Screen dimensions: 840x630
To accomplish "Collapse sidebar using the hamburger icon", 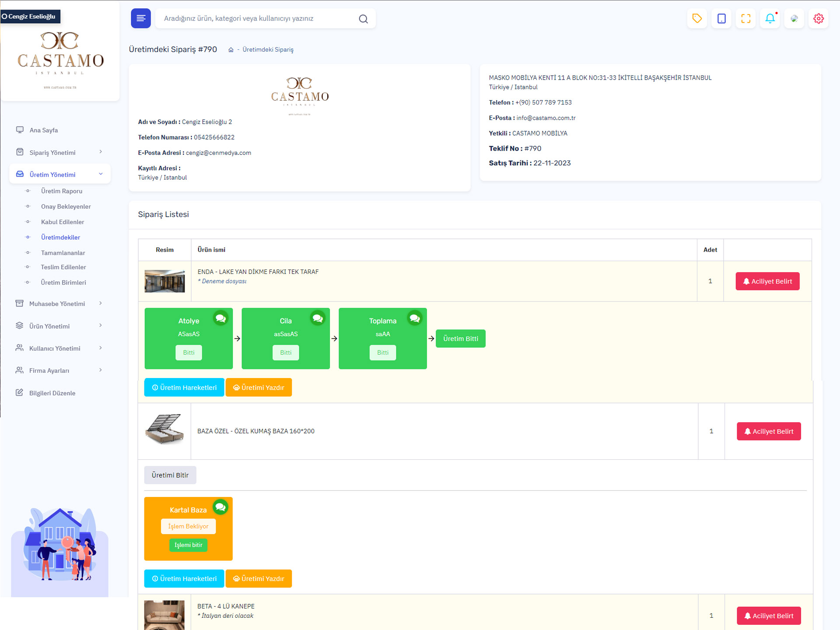I will pyautogui.click(x=140, y=18).
